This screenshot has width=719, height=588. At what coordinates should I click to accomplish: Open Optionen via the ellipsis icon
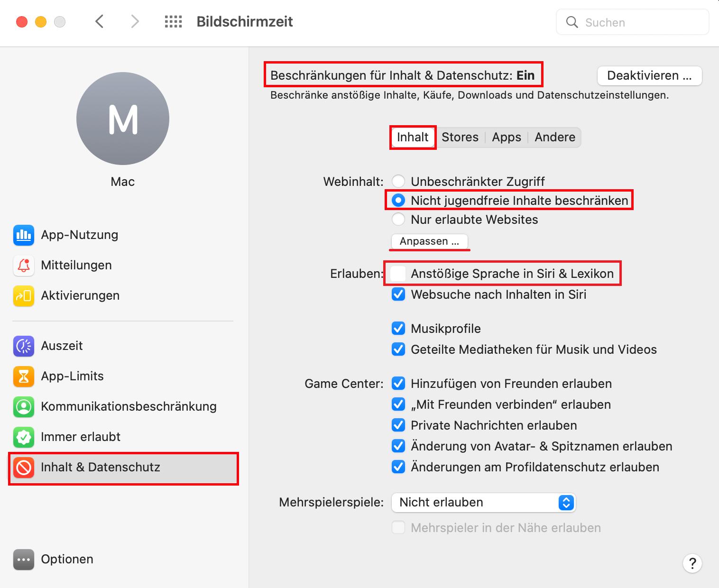tap(24, 560)
